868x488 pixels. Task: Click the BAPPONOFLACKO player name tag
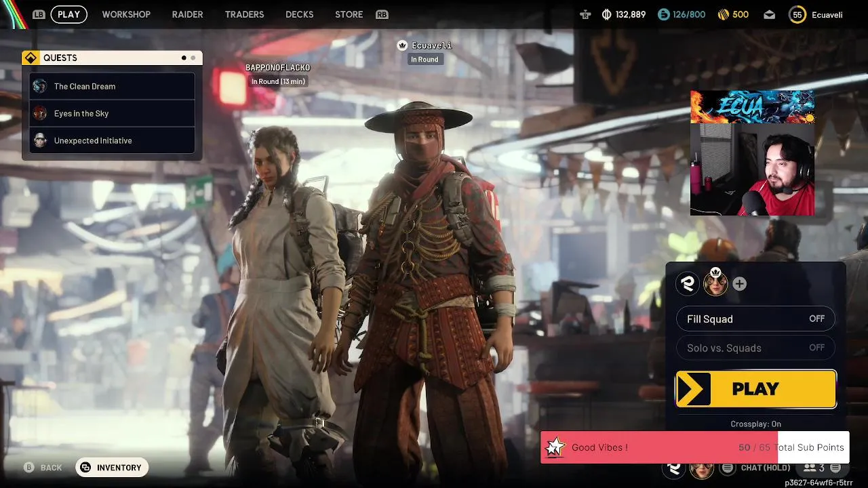(x=278, y=68)
